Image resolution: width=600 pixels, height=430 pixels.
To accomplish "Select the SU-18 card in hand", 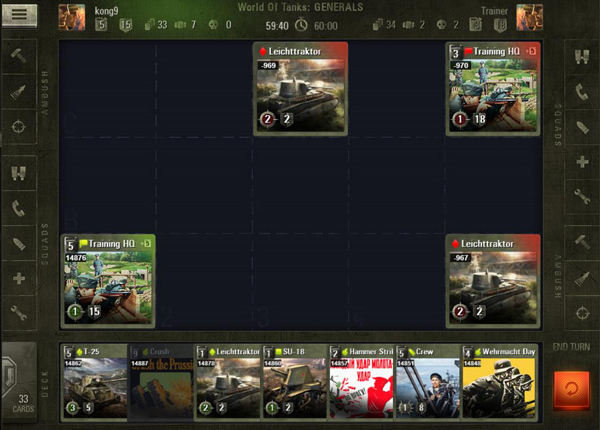I will [x=294, y=382].
